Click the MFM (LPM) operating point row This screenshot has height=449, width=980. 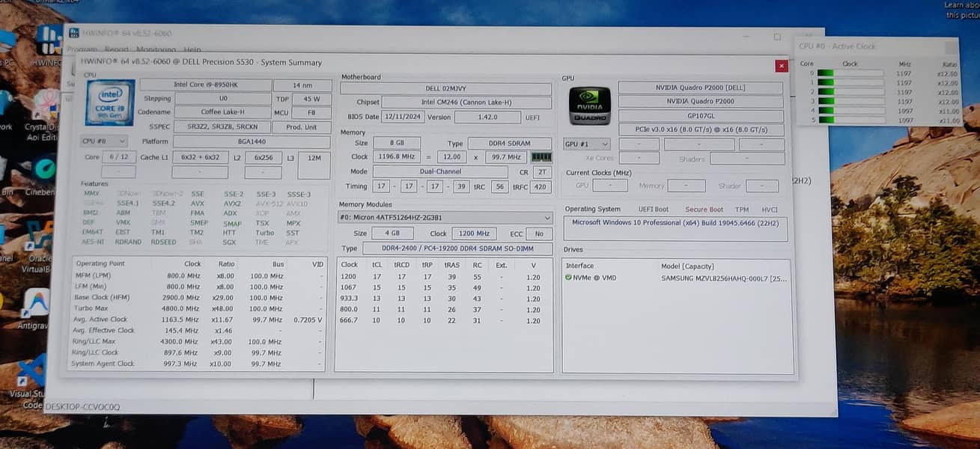point(198,275)
